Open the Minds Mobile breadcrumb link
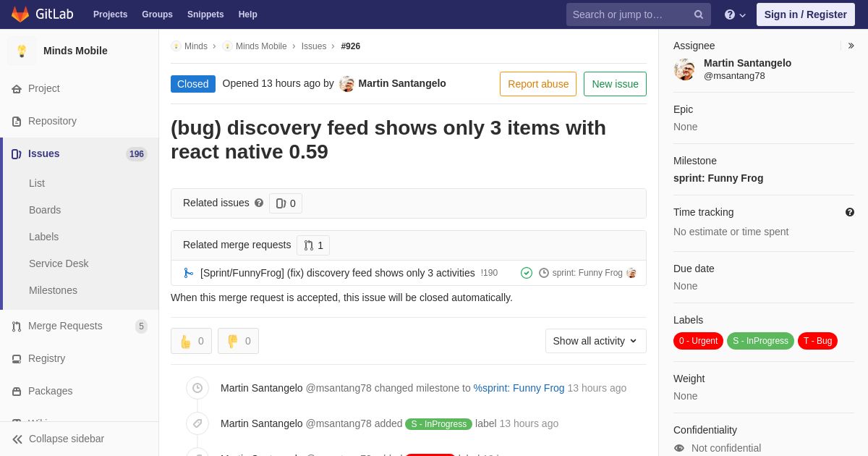 pyautogui.click(x=261, y=46)
